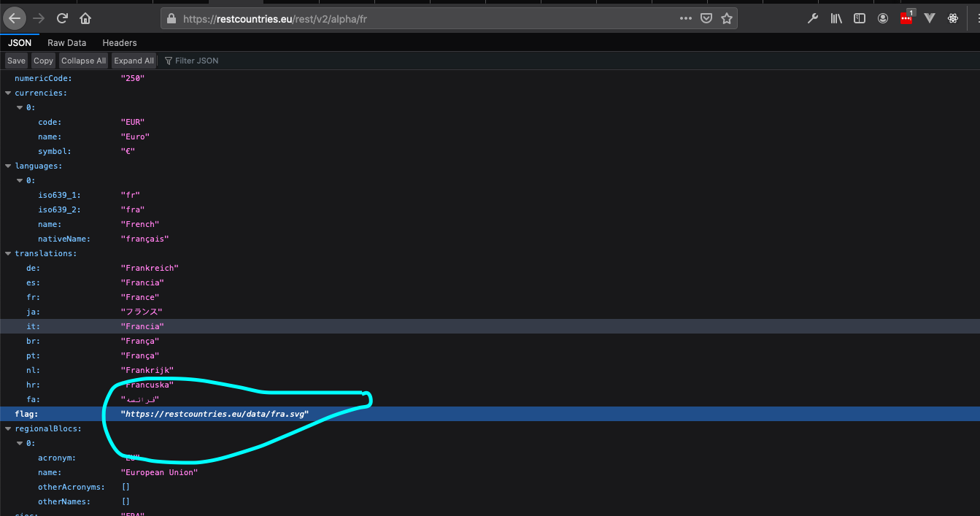Open the wrench developer tools icon

(x=813, y=18)
